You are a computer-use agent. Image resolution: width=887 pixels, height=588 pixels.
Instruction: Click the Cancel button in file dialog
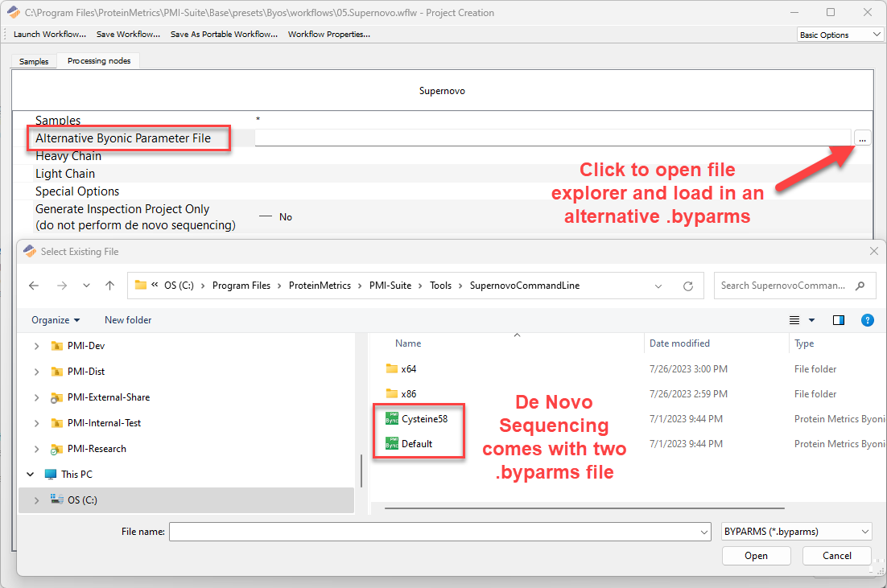click(x=836, y=556)
